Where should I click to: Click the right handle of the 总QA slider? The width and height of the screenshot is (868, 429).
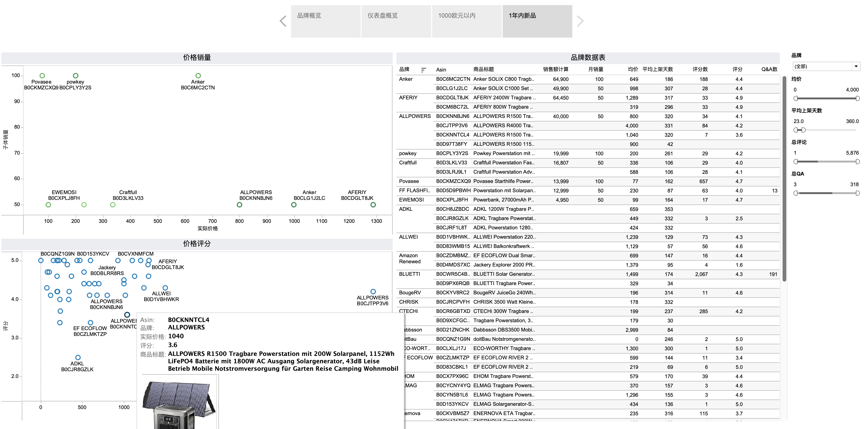point(858,193)
